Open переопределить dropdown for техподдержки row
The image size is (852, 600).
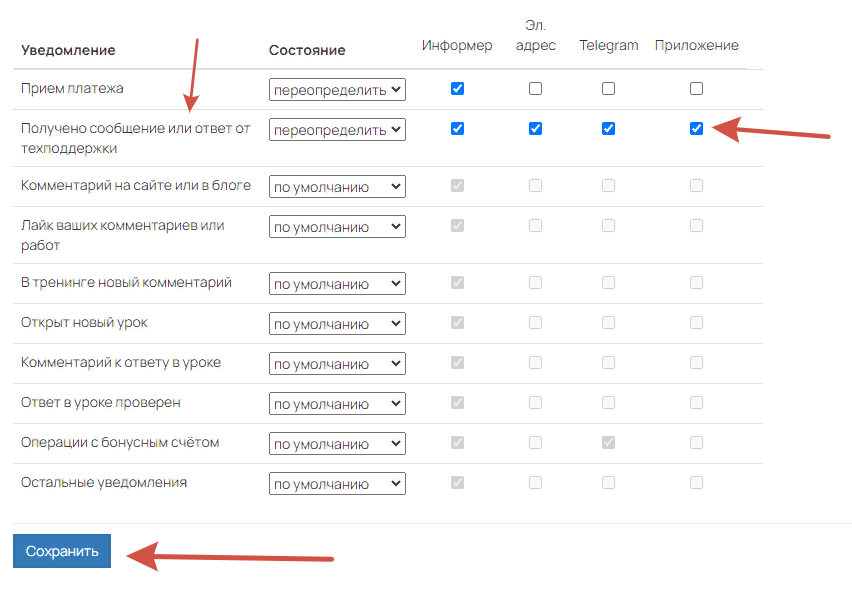click(336, 128)
